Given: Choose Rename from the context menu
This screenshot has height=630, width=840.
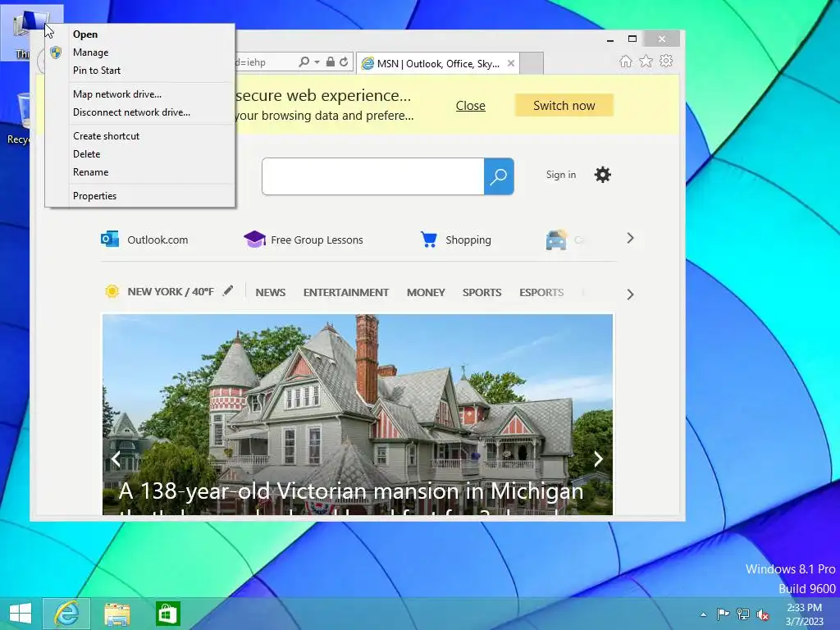Looking at the screenshot, I should [x=139, y=172].
